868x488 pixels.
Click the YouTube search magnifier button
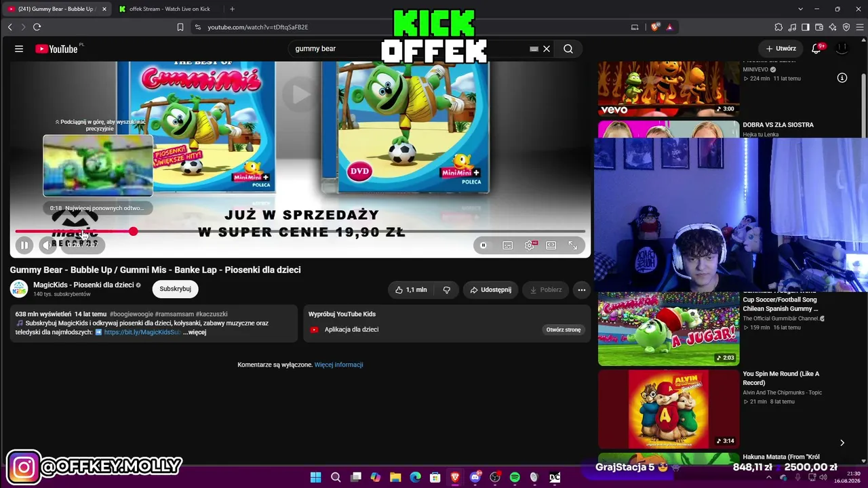click(568, 49)
